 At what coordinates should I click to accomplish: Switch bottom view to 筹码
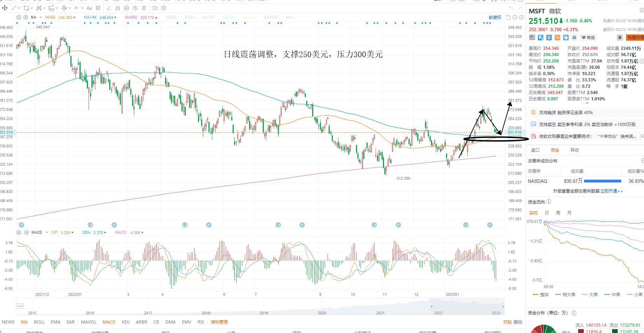click(x=518, y=322)
